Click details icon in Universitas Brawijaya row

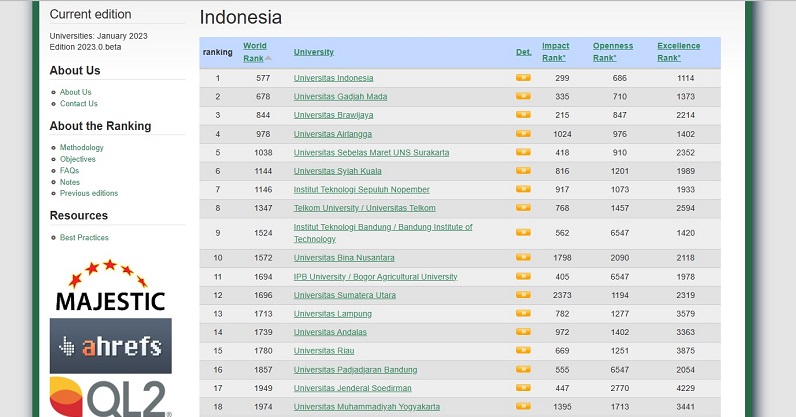pos(523,115)
